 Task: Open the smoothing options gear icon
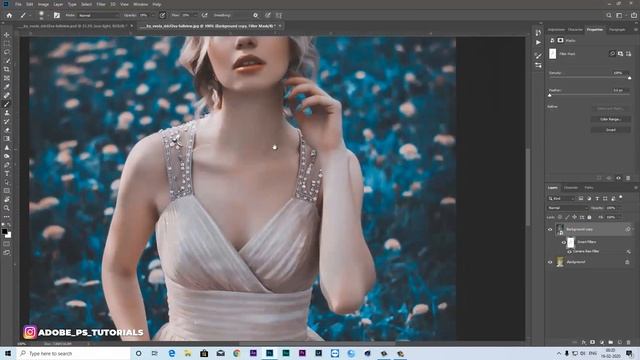[256, 15]
